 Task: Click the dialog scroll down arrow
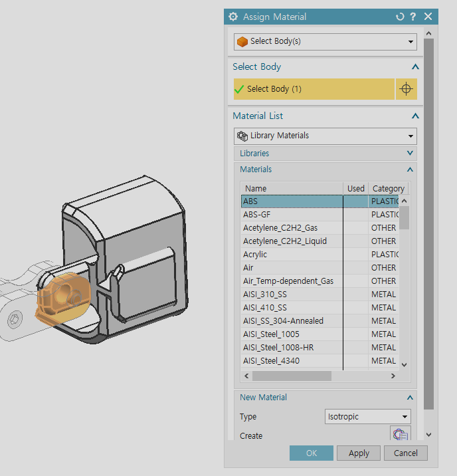(428, 435)
